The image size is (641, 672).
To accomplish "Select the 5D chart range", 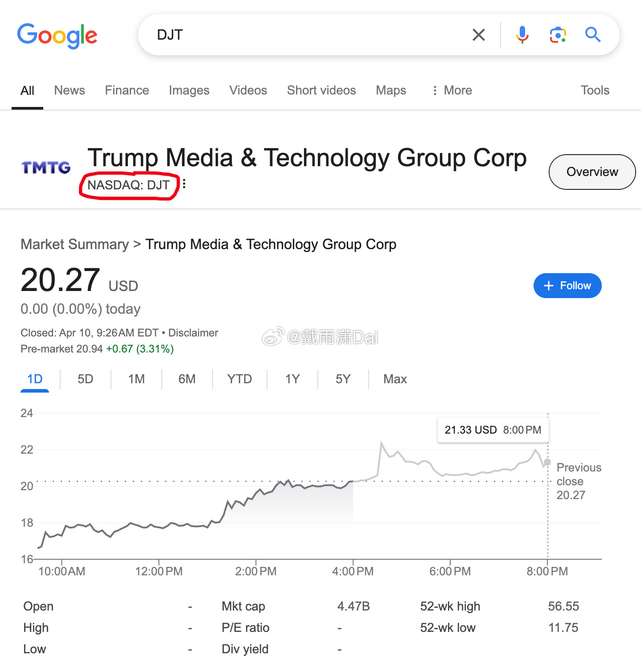I will (x=86, y=379).
